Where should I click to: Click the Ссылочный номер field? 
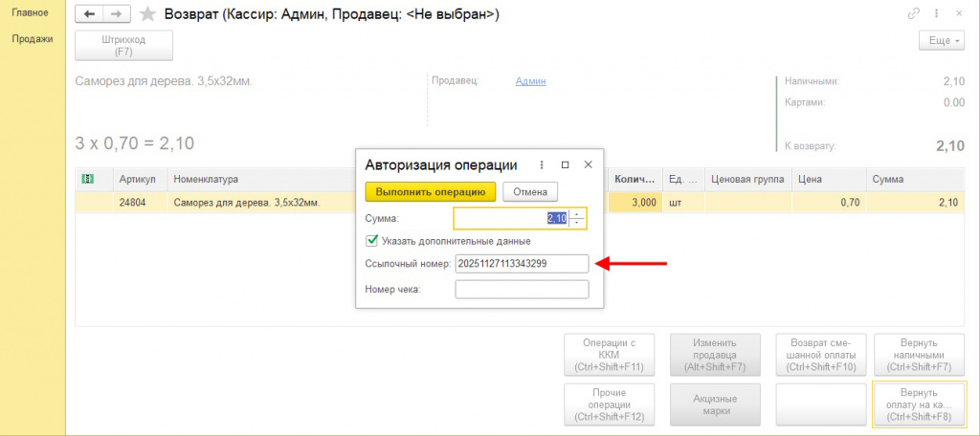coord(522,264)
